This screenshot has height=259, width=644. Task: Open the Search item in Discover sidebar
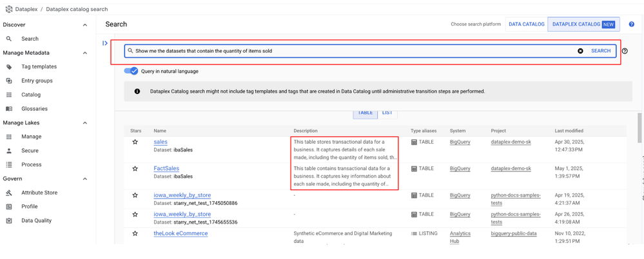(30, 39)
